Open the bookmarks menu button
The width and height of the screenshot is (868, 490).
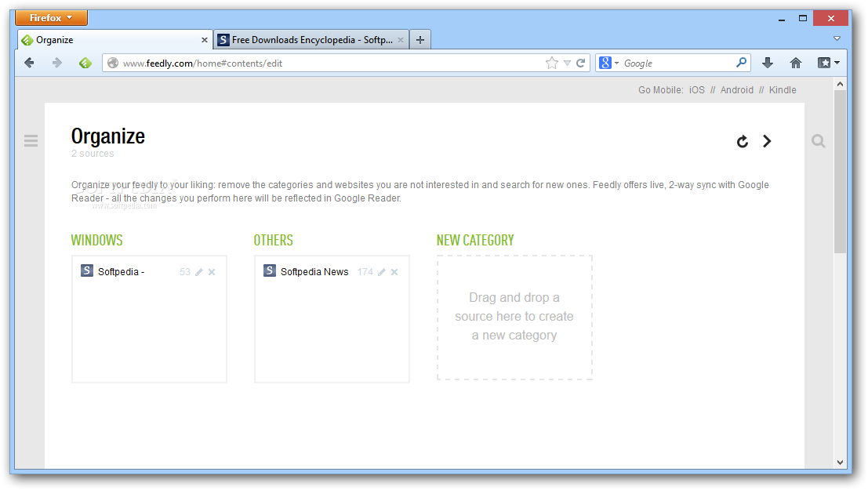tap(829, 64)
